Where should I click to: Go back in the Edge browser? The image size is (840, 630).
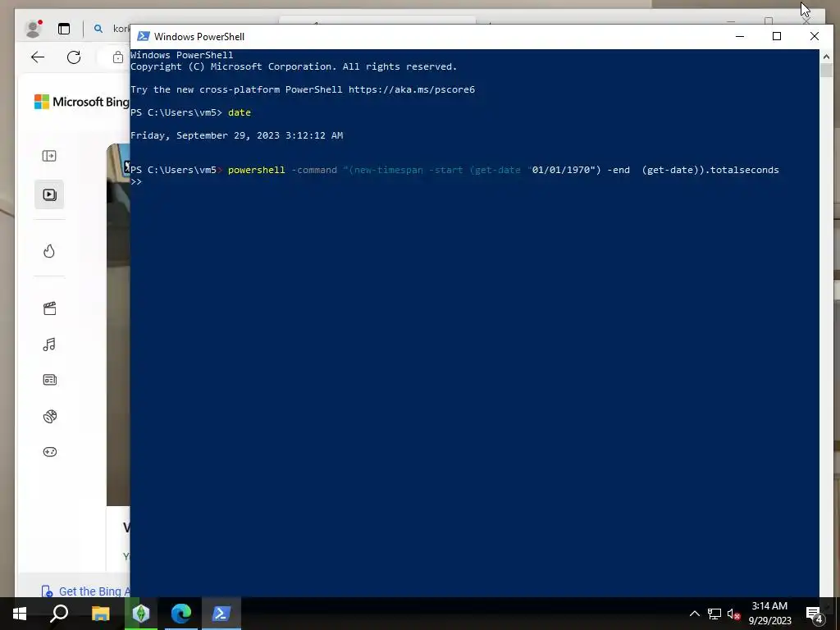[x=38, y=57]
